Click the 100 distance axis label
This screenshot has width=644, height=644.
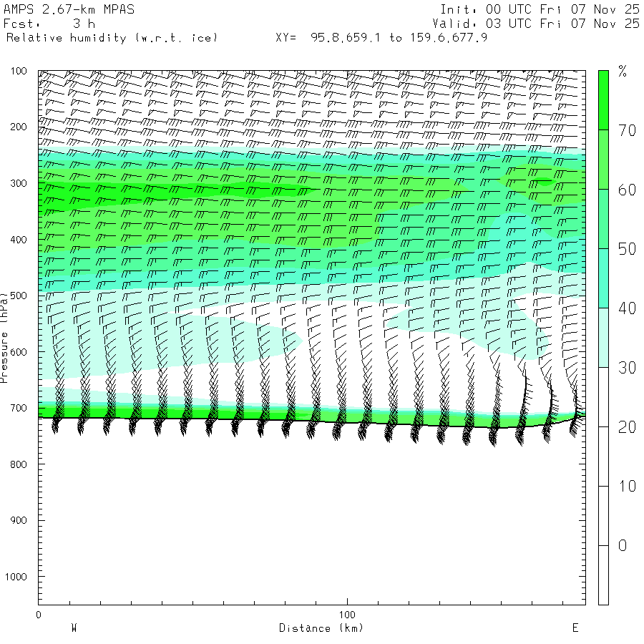point(347,615)
